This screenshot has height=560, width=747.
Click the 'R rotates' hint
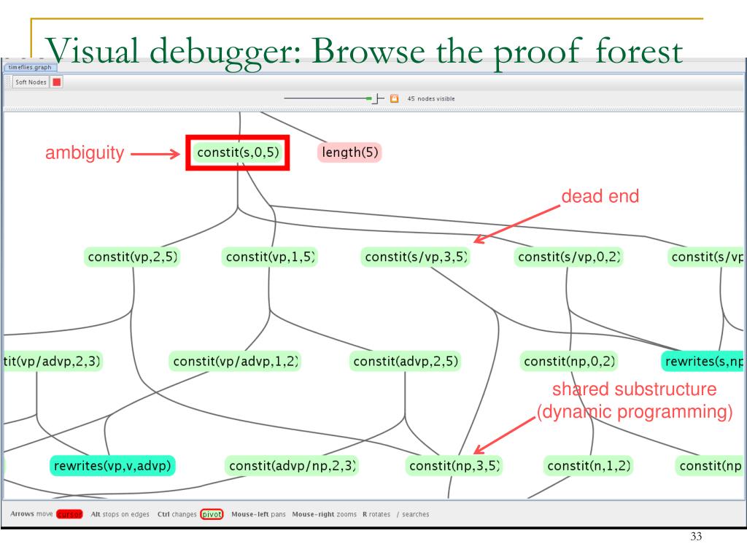[x=376, y=514]
